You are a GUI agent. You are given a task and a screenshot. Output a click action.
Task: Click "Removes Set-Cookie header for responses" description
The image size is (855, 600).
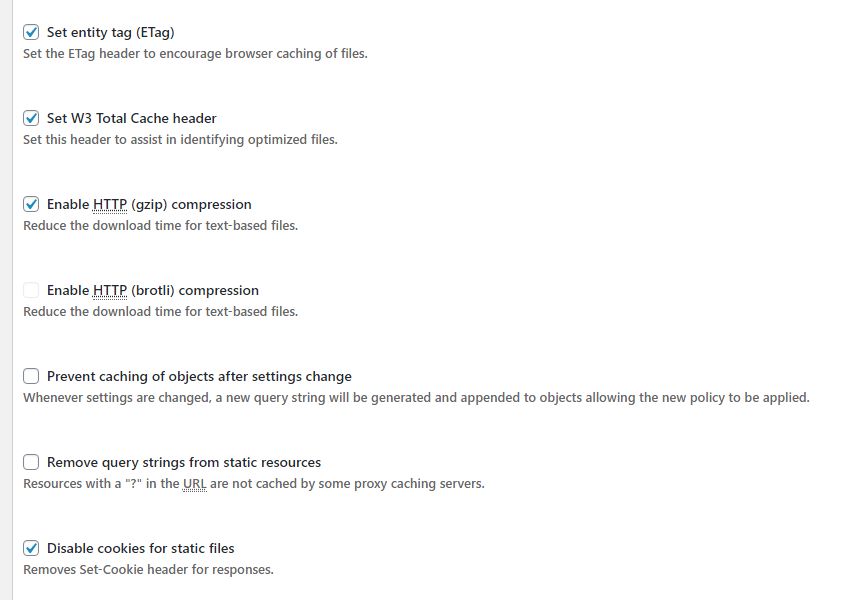[148, 570]
